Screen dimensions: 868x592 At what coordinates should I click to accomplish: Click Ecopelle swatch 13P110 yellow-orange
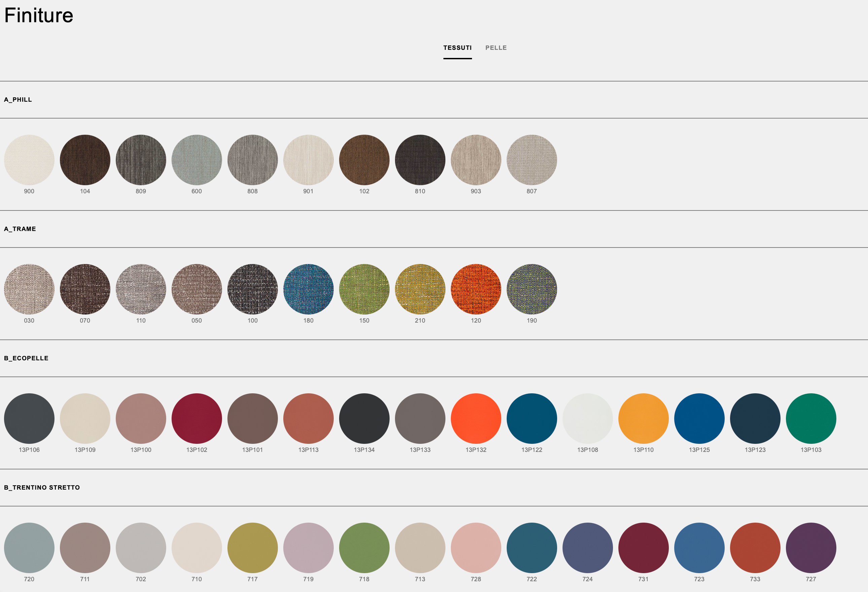643,419
